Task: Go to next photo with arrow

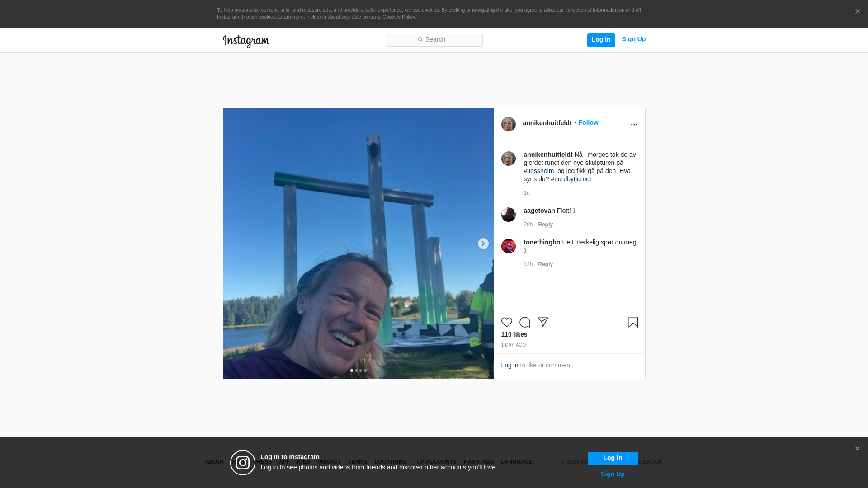Action: click(x=483, y=244)
